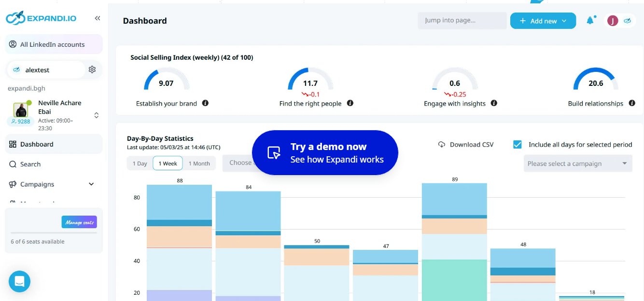
Task: Click the bar labeled 89
Action: (454, 242)
